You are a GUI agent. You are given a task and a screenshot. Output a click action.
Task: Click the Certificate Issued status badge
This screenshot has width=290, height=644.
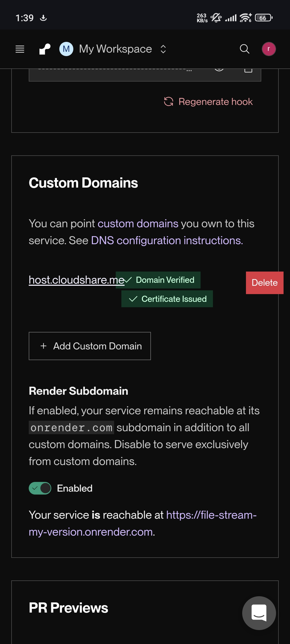click(x=167, y=299)
